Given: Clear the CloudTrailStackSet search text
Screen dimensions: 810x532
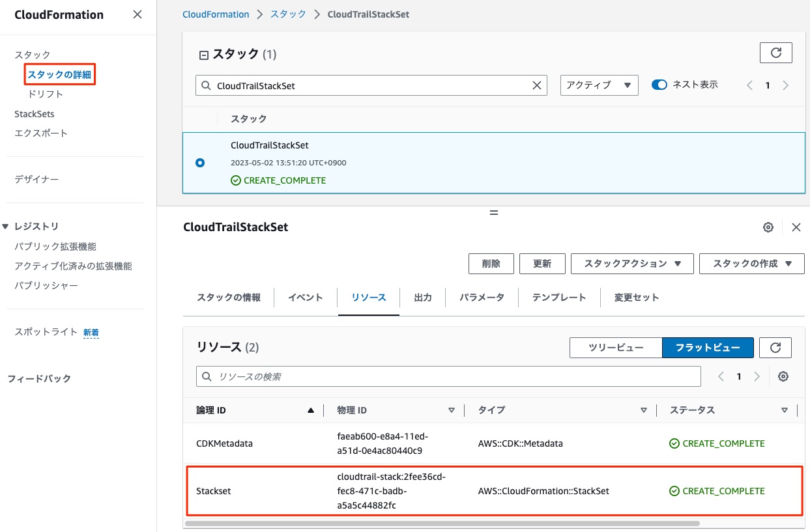Looking at the screenshot, I should 536,85.
